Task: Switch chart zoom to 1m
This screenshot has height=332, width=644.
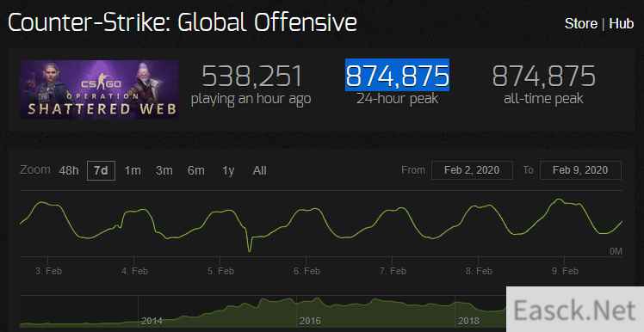Action: click(x=133, y=170)
